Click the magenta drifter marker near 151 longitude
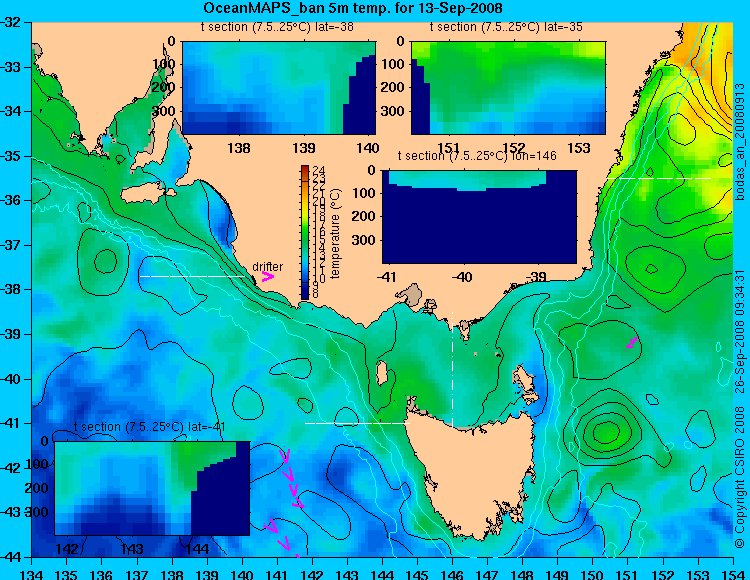 tap(631, 342)
